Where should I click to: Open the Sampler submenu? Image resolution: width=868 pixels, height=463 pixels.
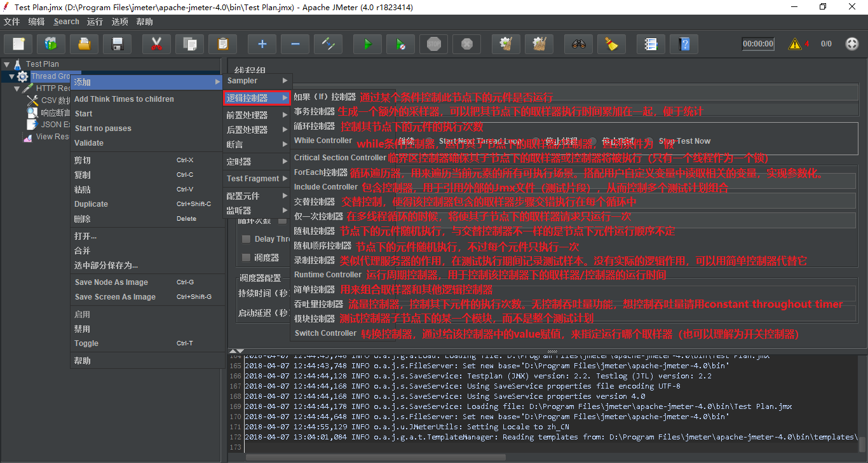257,81
